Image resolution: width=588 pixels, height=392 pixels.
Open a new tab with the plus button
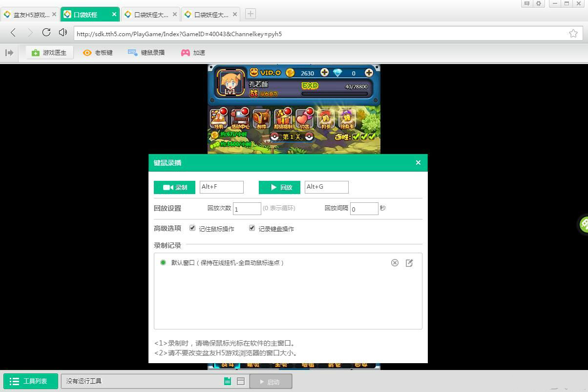click(x=250, y=14)
